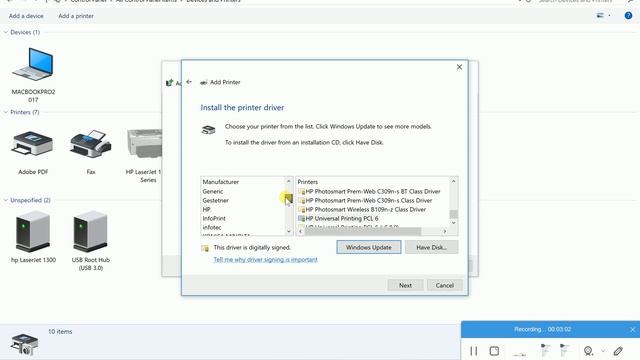The height and width of the screenshot is (360, 640).
Task: Close the Add Printer dialog
Action: pos(459,67)
